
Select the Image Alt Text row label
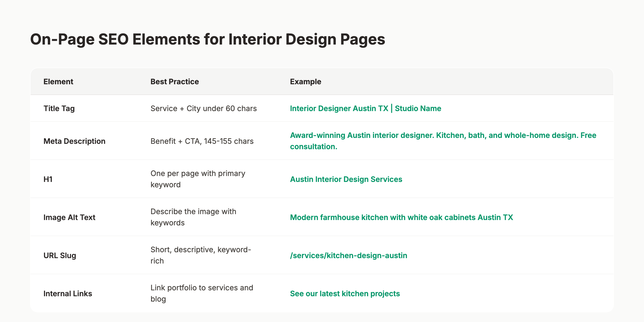click(x=69, y=217)
